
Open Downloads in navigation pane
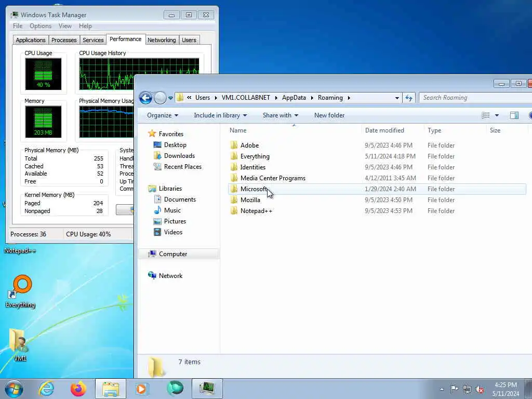[x=175, y=156]
